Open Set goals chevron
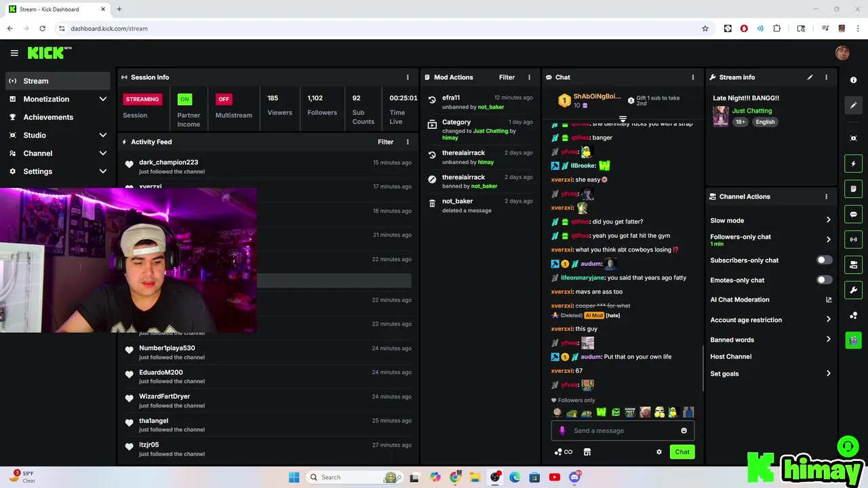Screen dimensions: 868x488 click(x=828, y=373)
